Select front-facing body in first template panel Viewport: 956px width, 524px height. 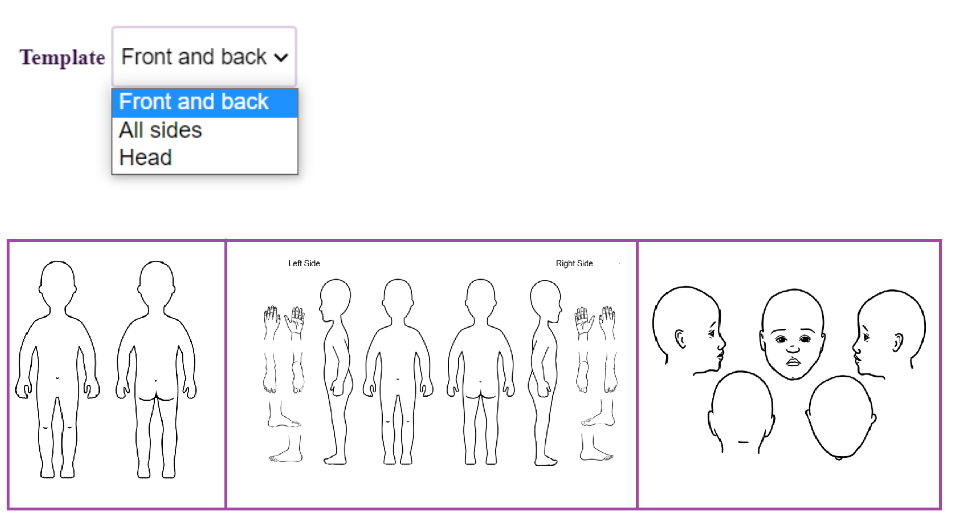[57, 369]
